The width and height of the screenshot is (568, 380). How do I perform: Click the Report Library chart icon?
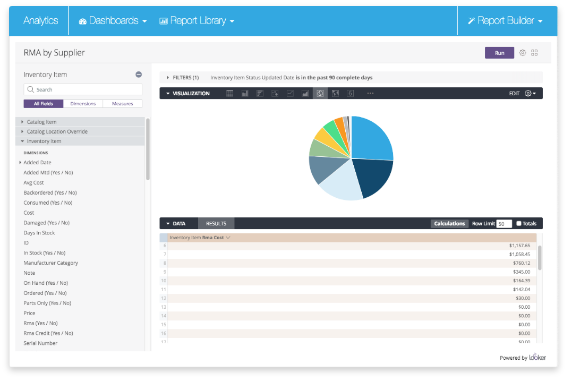[163, 21]
